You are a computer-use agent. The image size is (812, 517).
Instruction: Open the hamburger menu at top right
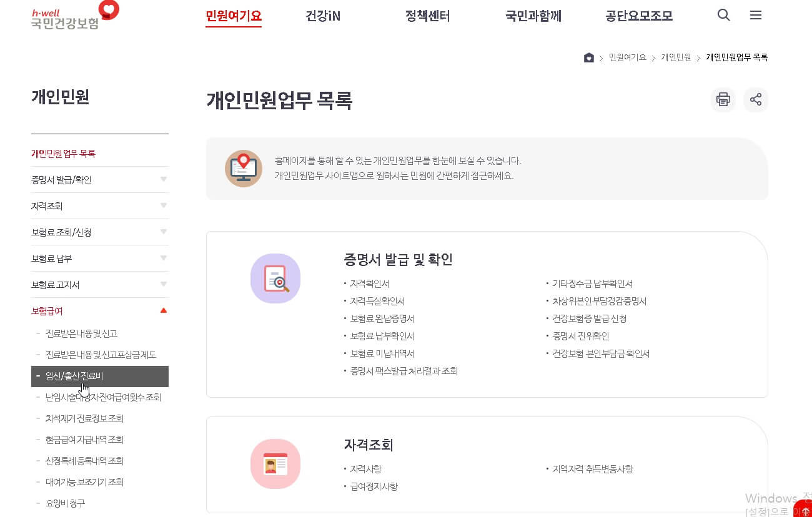(756, 15)
